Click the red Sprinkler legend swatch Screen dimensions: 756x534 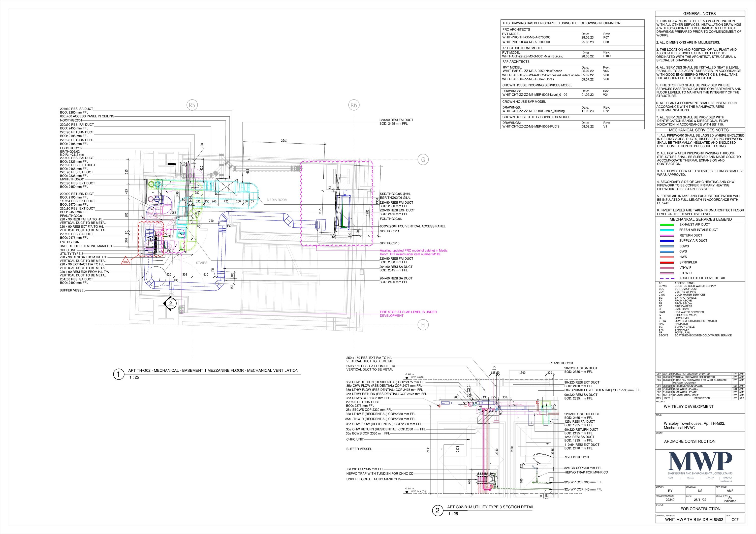[667, 262]
